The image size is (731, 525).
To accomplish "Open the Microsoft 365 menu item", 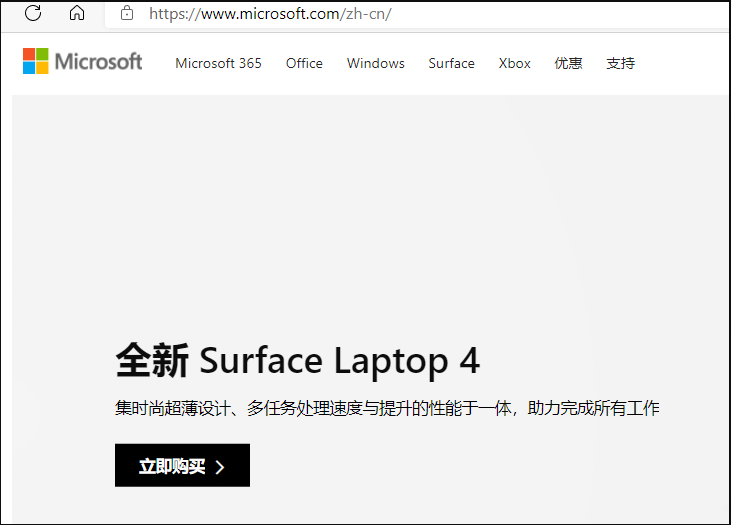I will [x=218, y=63].
